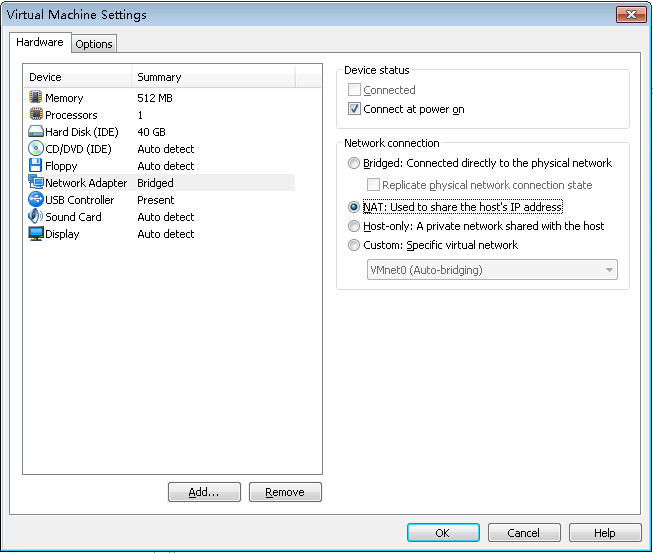Viewport: 653px width, 553px height.
Task: Select the Floppy device label
Action: point(61,166)
